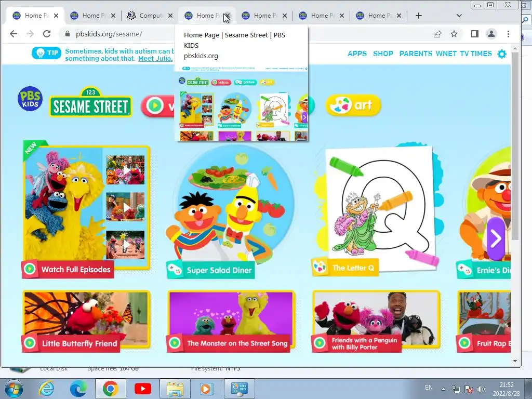532x399 pixels.
Task: Open the PARENTS link
Action: click(x=416, y=54)
